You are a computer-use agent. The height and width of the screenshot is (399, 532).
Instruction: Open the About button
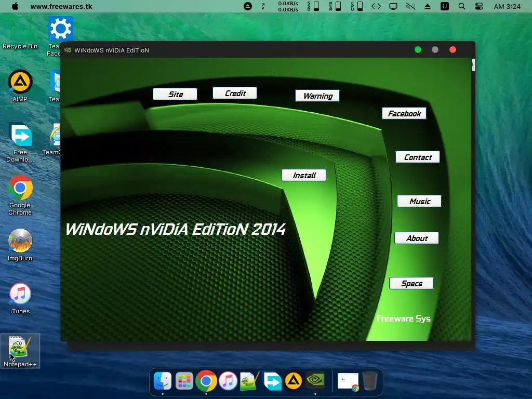click(x=417, y=238)
